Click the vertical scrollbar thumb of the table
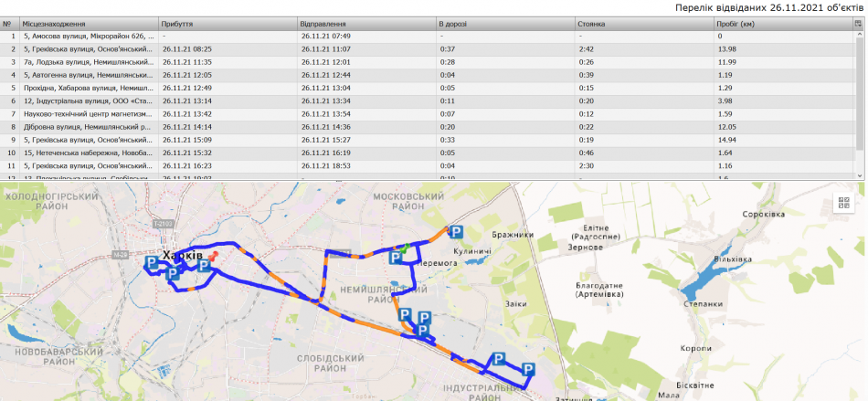 859,91
